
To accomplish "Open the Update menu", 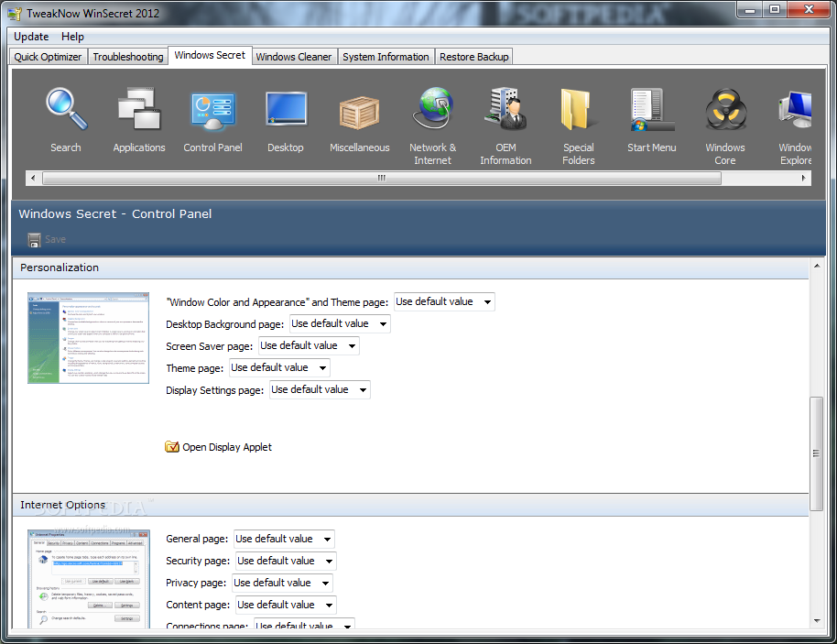I will pos(31,37).
